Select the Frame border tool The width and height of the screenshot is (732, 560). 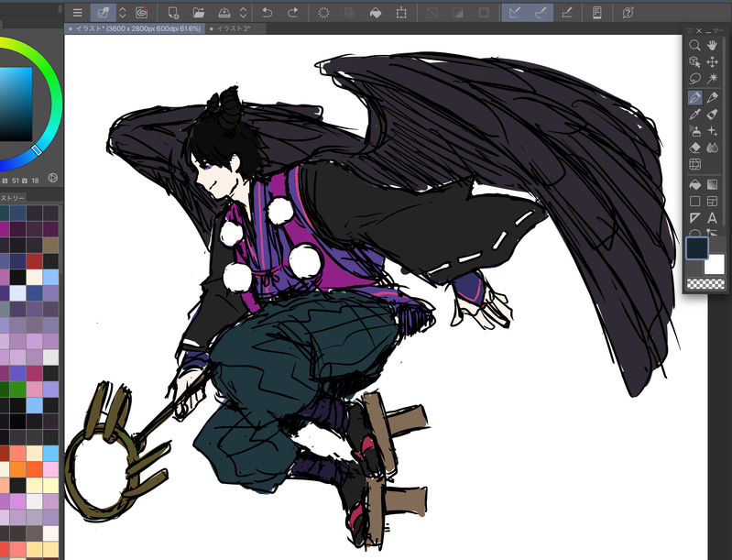click(712, 202)
